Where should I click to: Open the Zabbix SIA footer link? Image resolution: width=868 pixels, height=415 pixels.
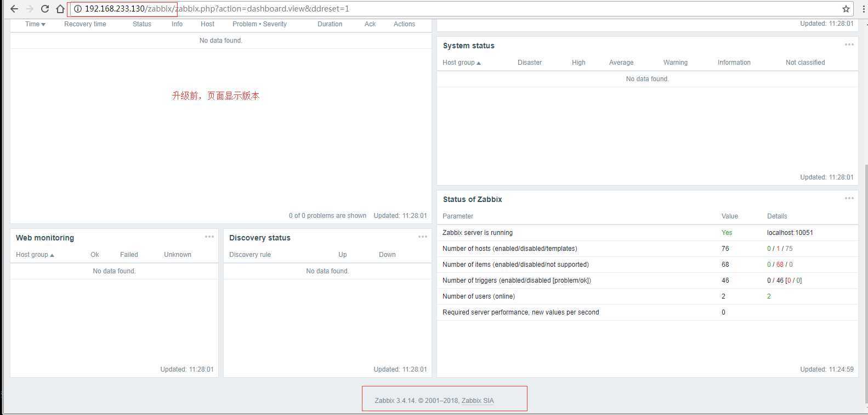(x=478, y=401)
